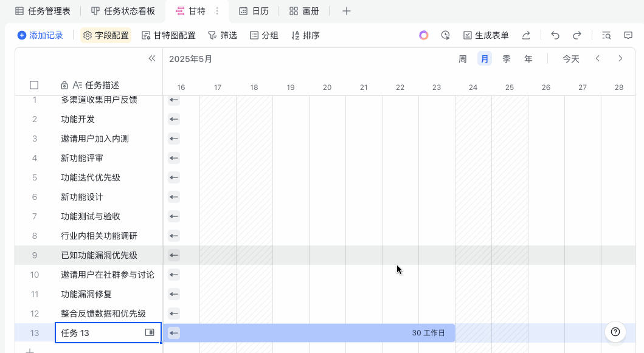The width and height of the screenshot is (644, 353).
Task: Click locate arrow for 功能迭代优先级 row
Action: (x=174, y=177)
